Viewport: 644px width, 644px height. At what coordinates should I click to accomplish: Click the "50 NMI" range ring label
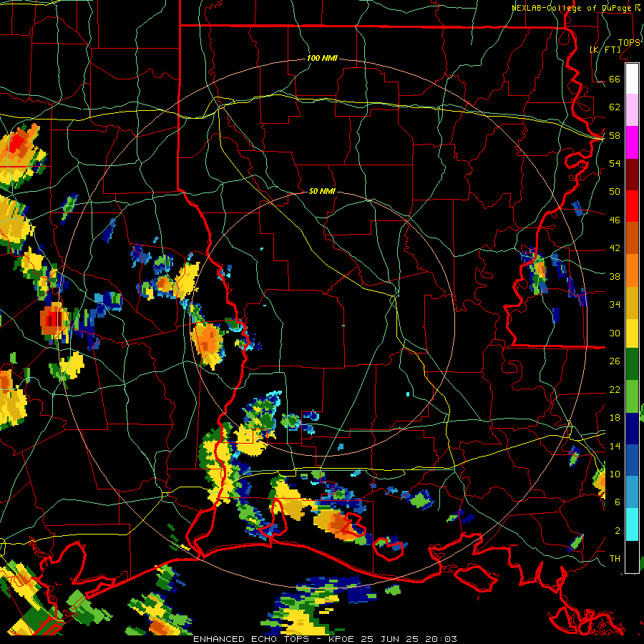322,191
